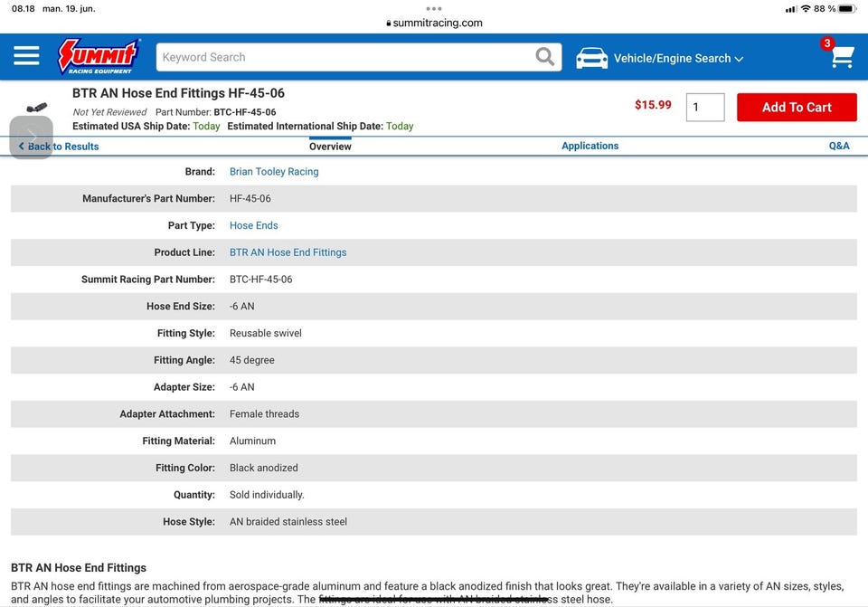Click the Summit Racing Equipment logo

[99, 56]
